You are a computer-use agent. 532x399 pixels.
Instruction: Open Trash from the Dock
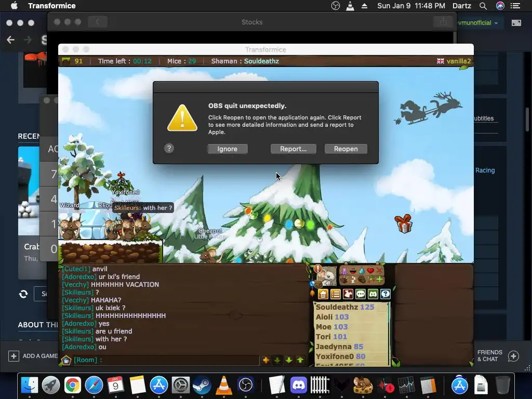click(x=502, y=385)
